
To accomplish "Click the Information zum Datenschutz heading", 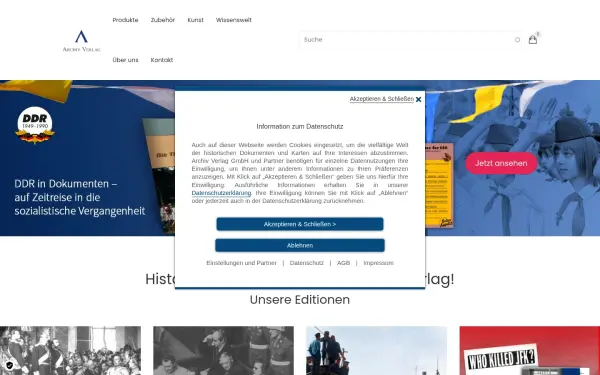I will (300, 126).
